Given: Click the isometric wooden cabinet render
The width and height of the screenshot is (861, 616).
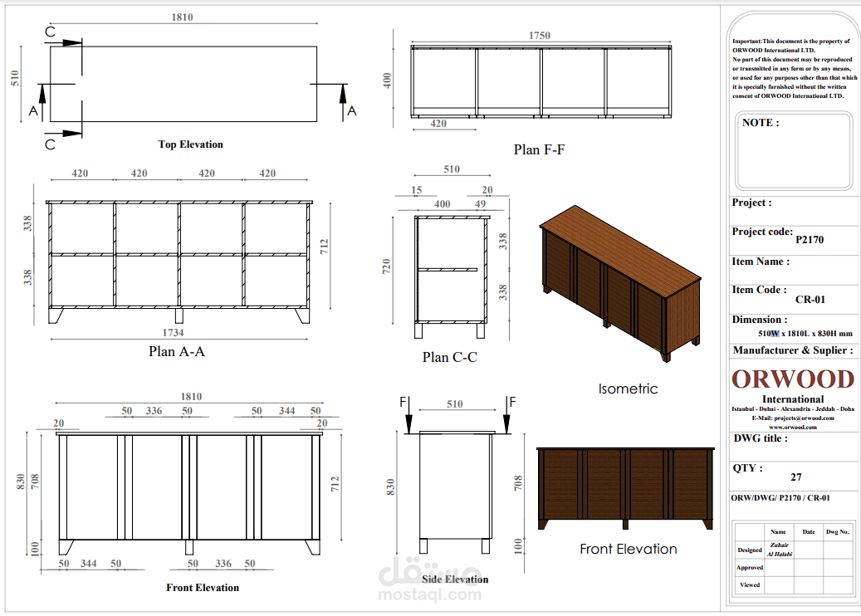Looking at the screenshot, I should pyautogui.click(x=620, y=283).
